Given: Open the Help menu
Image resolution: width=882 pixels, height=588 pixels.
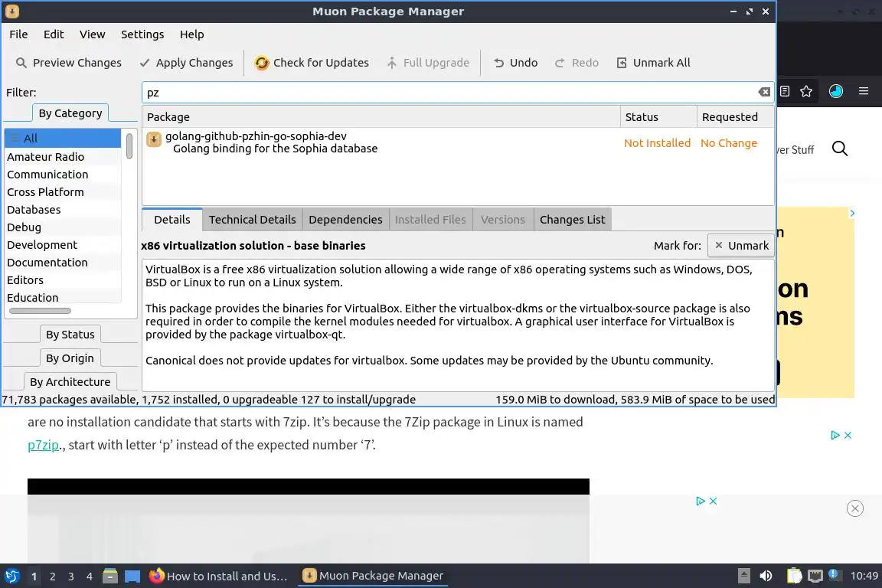Looking at the screenshot, I should click(192, 34).
